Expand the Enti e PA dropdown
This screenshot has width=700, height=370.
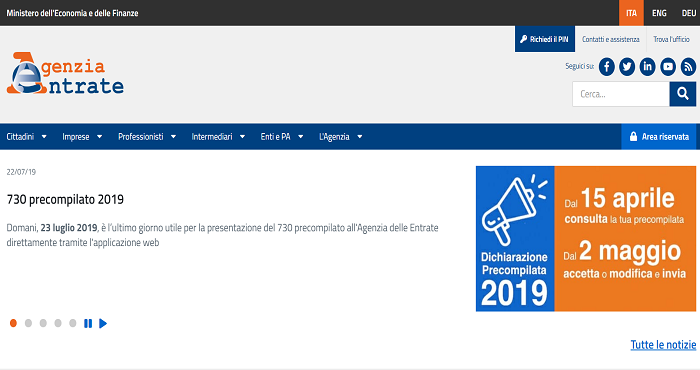282,137
